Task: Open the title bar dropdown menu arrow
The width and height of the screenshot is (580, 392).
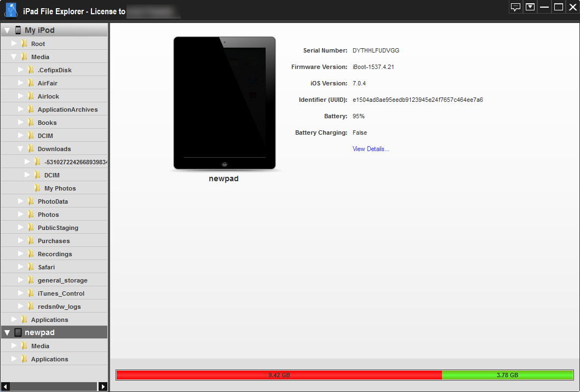Action: coord(530,7)
